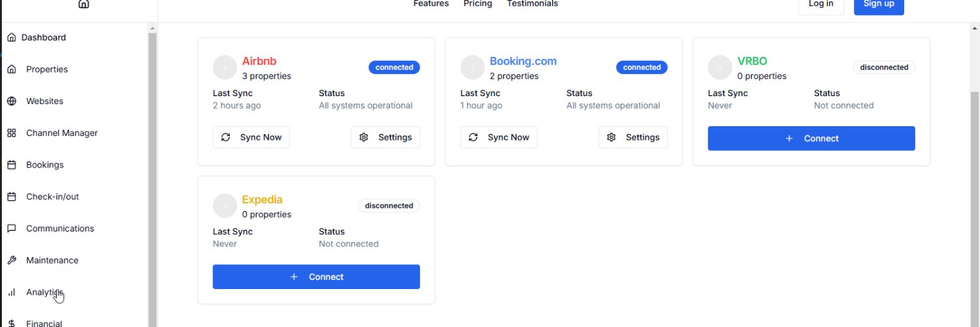The width and height of the screenshot is (980, 327).
Task: Connect the Expedia channel
Action: 316,277
